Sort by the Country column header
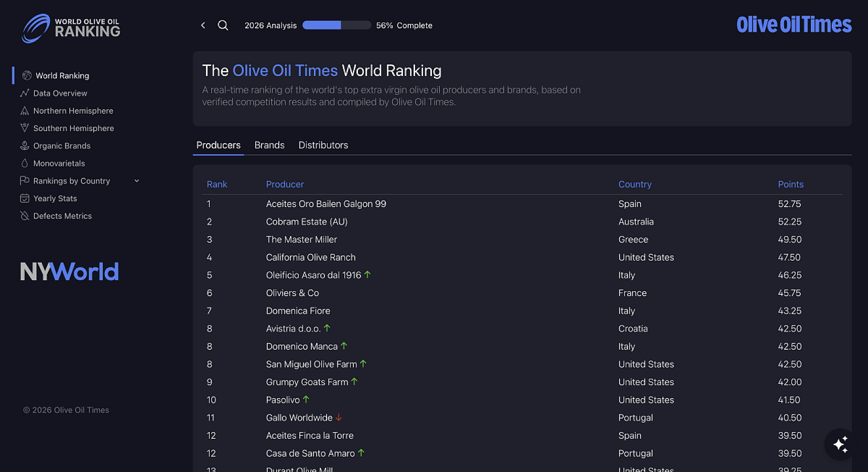This screenshot has width=868, height=472. coord(635,184)
